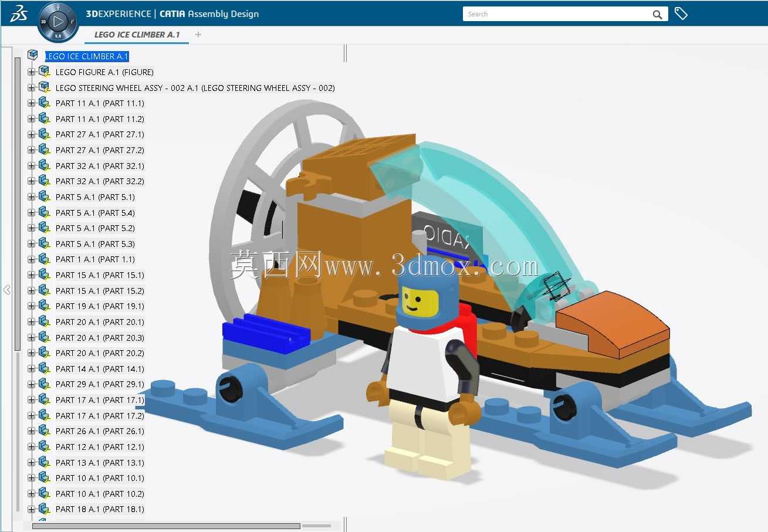Image resolution: width=768 pixels, height=532 pixels.
Task: Select the top quadrant of the compass
Action: click(57, 8)
